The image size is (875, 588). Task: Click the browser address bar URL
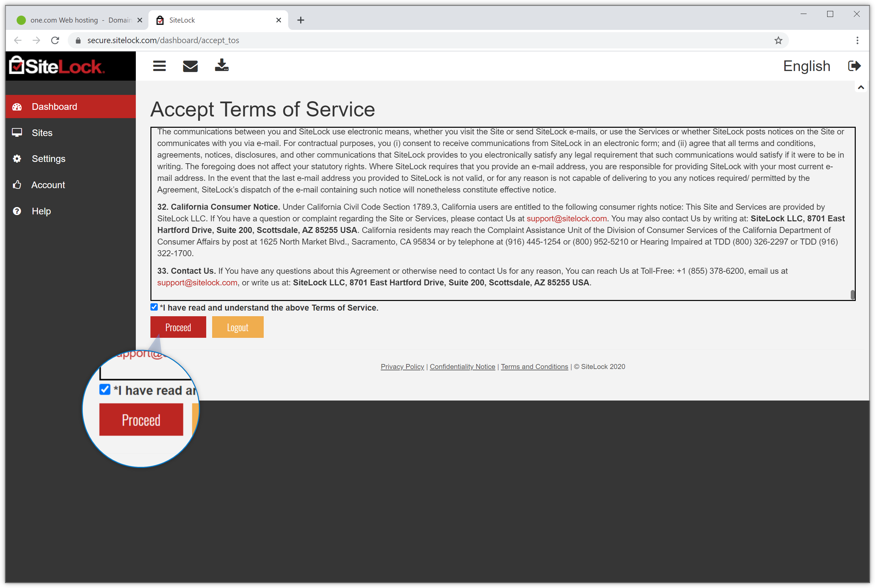click(x=163, y=40)
